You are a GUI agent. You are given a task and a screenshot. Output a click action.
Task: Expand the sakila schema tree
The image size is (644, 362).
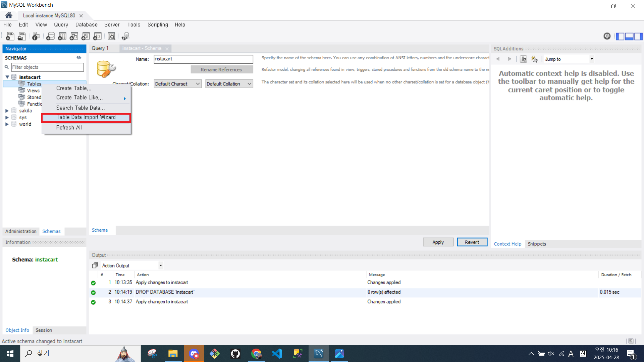pos(7,111)
